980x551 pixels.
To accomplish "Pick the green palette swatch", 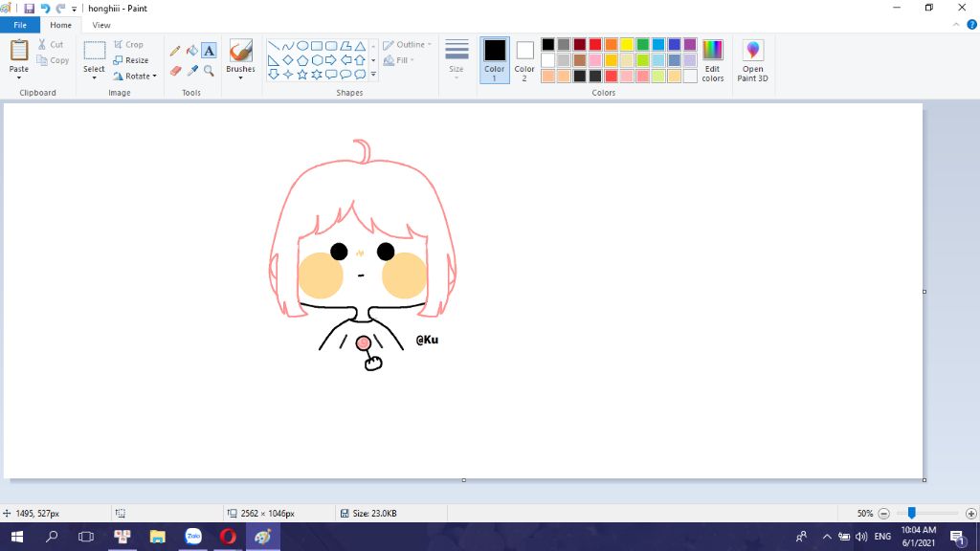I will coord(642,44).
